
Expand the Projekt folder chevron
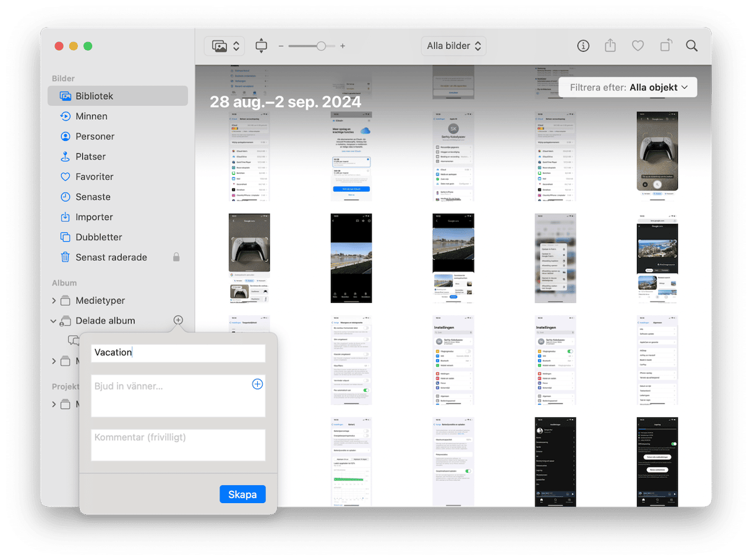tap(54, 404)
